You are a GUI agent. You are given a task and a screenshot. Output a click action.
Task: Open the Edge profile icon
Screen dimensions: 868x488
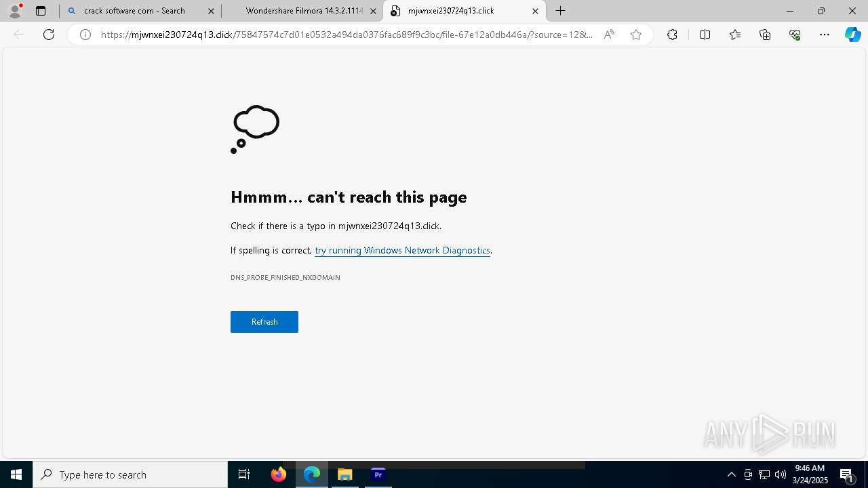click(15, 11)
